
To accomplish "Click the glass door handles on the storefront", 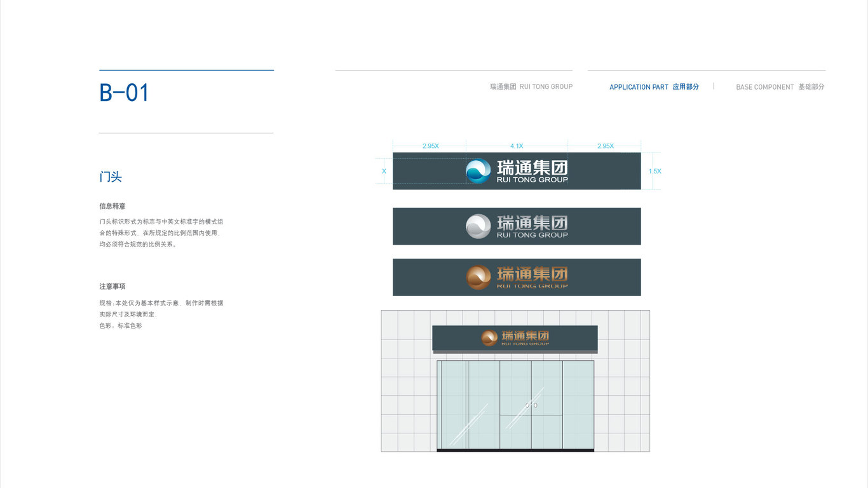I will click(531, 405).
